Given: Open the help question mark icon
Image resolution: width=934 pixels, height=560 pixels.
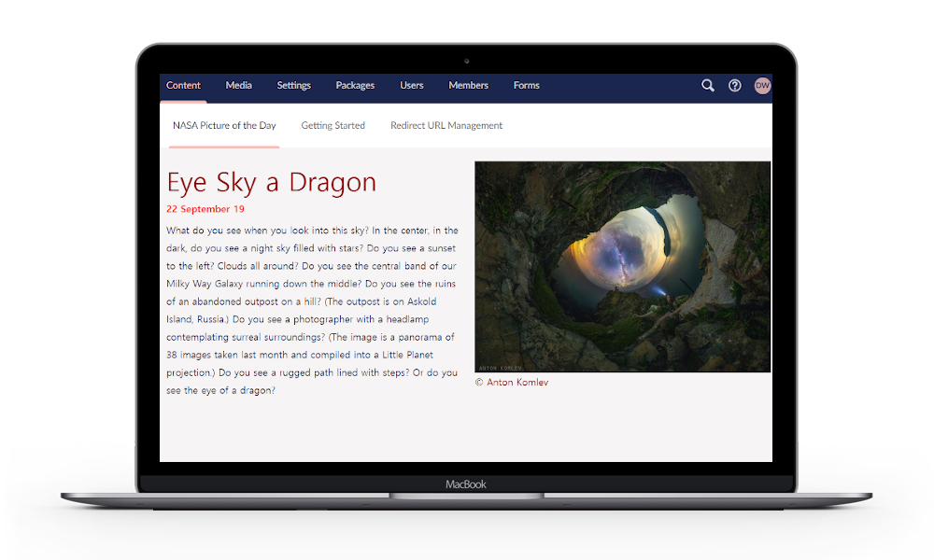Looking at the screenshot, I should click(735, 86).
